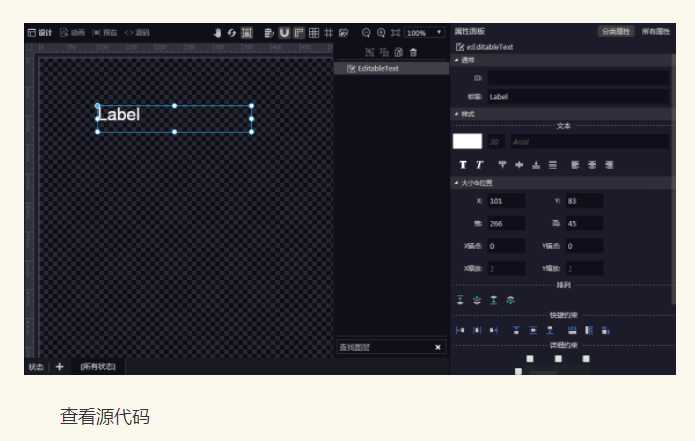Select the [所有状态] all states tab
695x441 pixels.
coord(98,367)
